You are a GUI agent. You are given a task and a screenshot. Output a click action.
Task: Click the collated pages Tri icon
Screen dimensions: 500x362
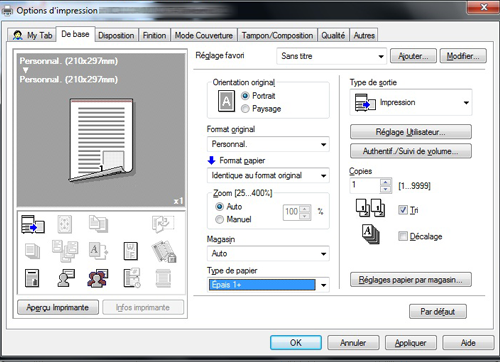click(370, 208)
